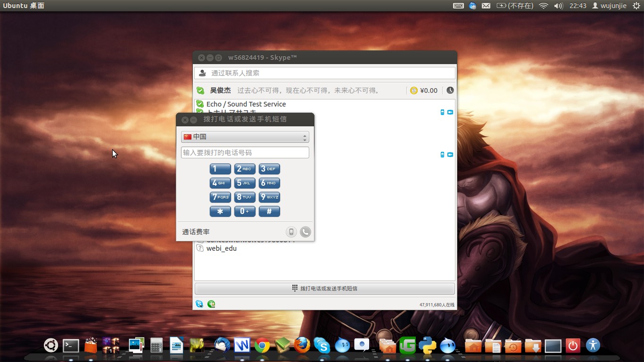Open the calculator in the dock

[x=157, y=346]
